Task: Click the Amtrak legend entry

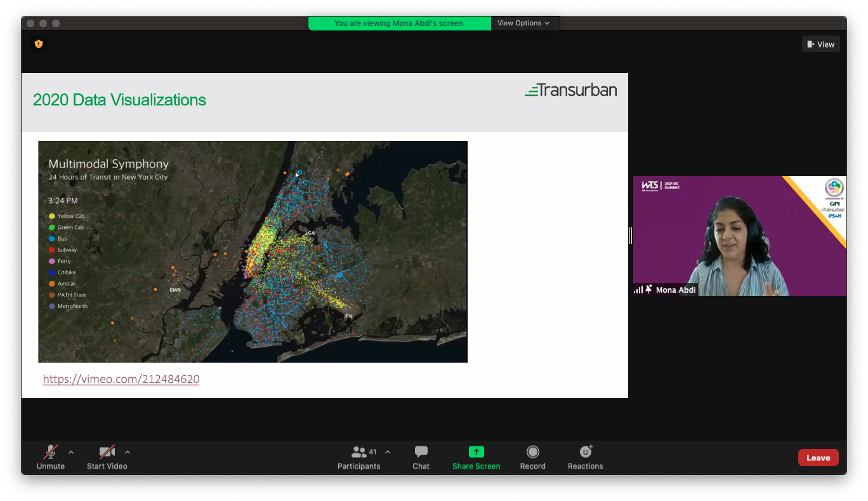Action: [62, 284]
